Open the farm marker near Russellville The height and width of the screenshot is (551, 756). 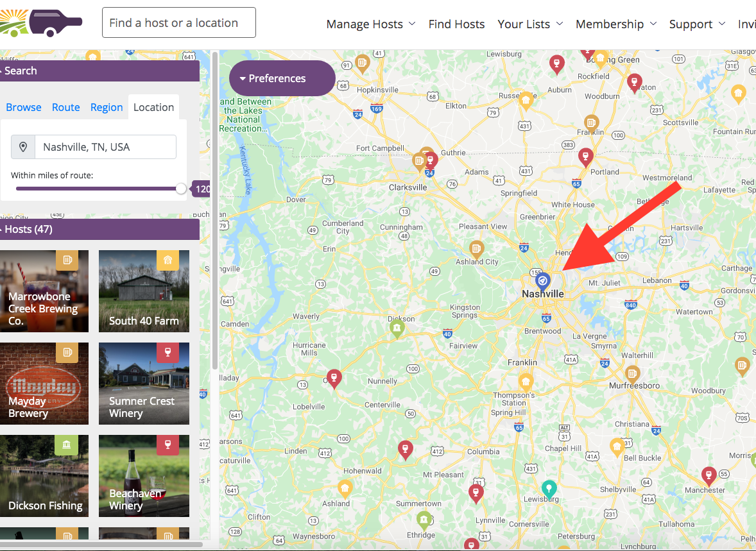(526, 101)
